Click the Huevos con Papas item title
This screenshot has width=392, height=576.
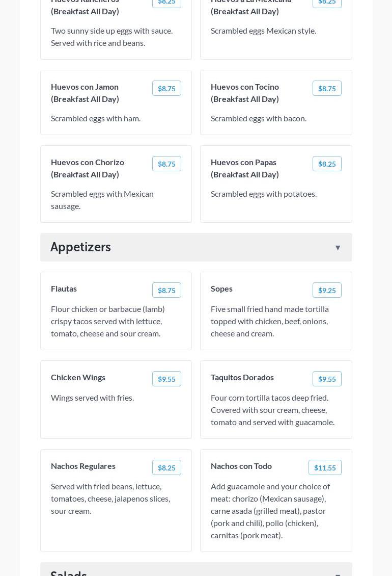click(245, 168)
